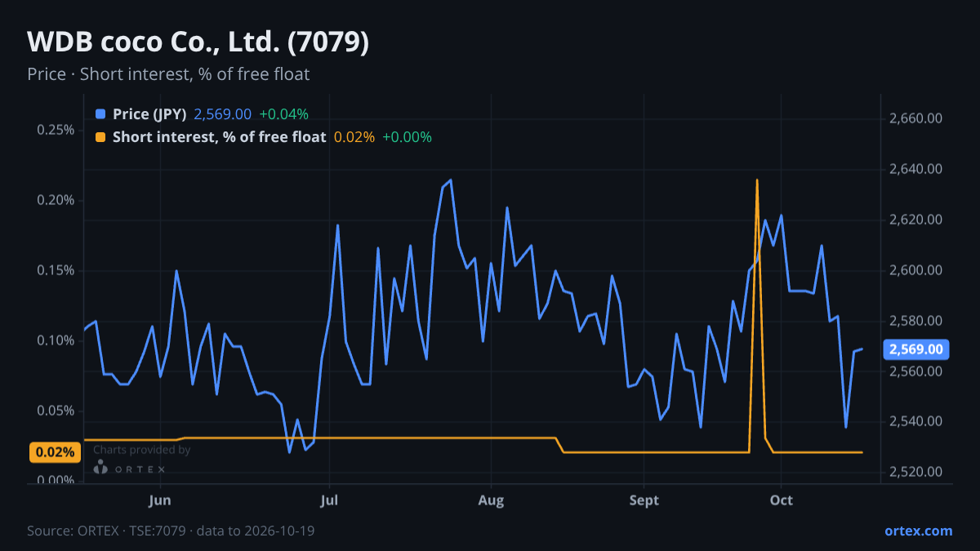980x551 pixels.
Task: Click the Sept x-axis label
Action: tap(644, 499)
